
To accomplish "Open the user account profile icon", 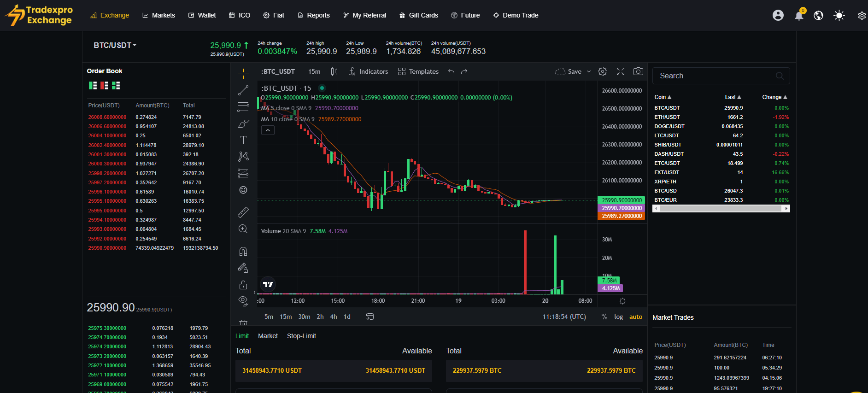I will [x=778, y=15].
